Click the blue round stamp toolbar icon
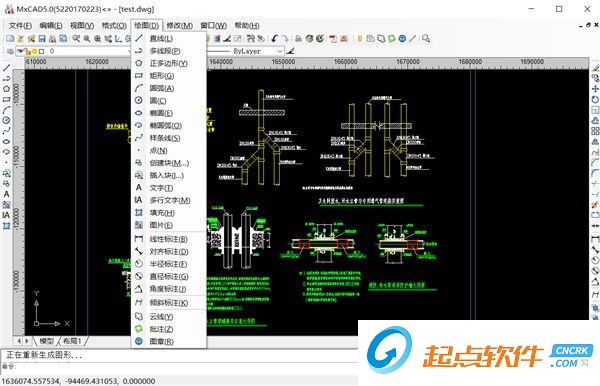 point(402,39)
